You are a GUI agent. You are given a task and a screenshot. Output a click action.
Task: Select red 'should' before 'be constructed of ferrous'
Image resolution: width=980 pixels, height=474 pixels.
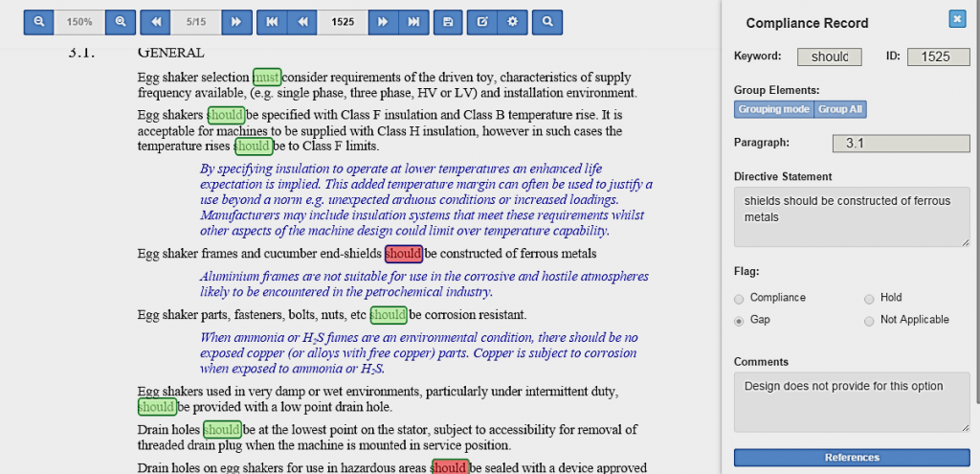coord(404,254)
